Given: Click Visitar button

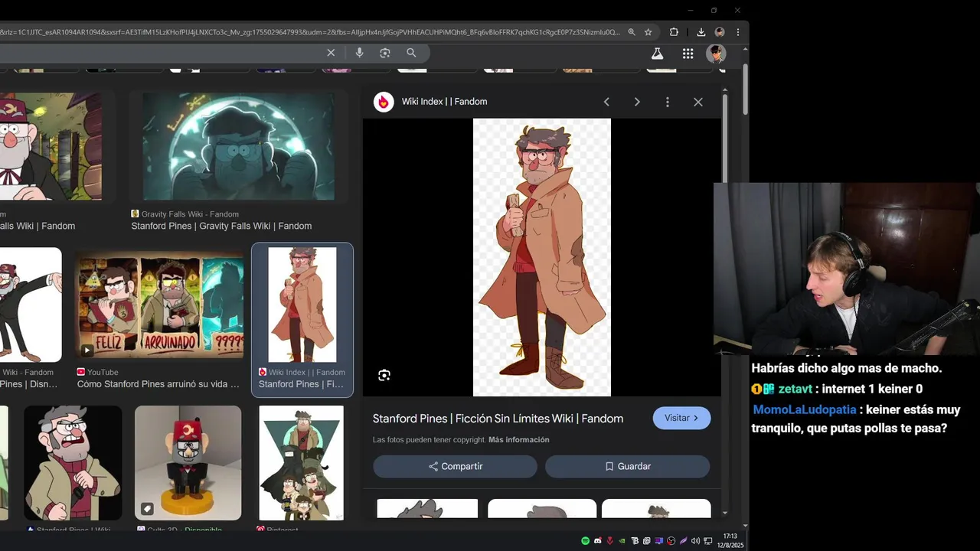Looking at the screenshot, I should (x=681, y=418).
